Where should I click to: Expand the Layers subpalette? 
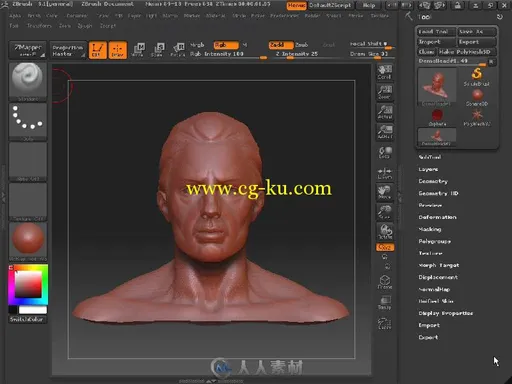click(x=428, y=169)
